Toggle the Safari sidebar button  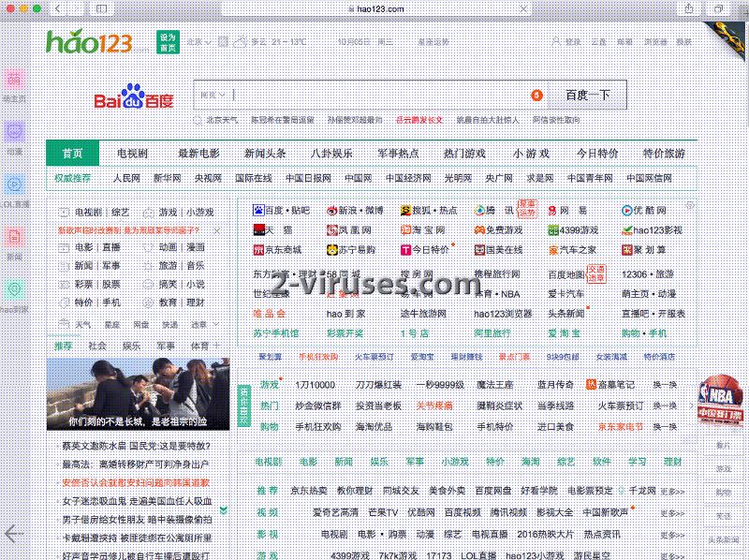pos(101,8)
